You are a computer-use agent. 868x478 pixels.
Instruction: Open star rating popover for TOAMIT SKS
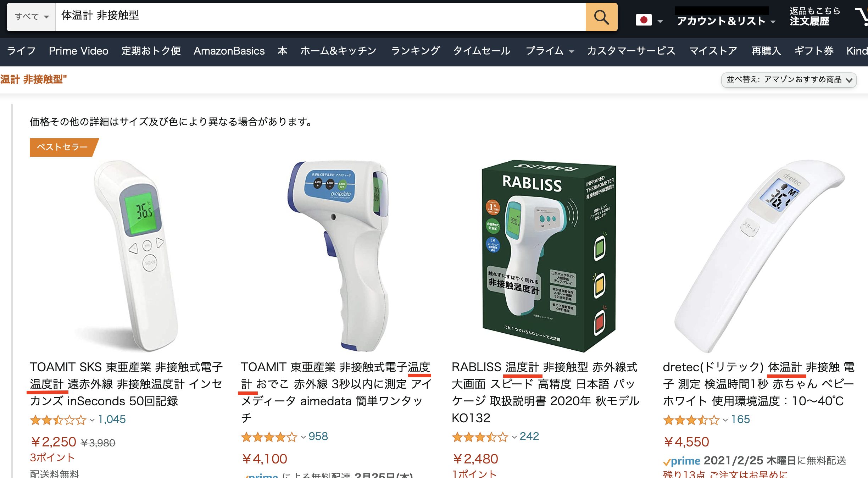[62, 420]
